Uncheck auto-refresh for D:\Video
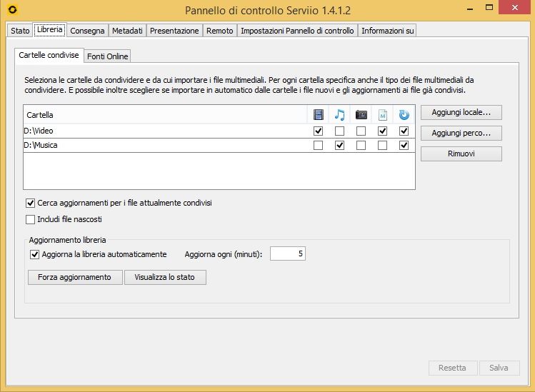The width and height of the screenshot is (535, 392). 404,131
